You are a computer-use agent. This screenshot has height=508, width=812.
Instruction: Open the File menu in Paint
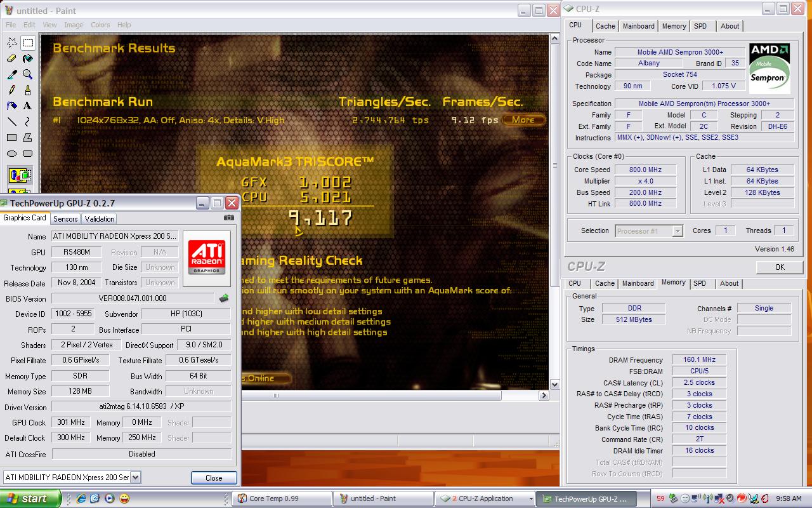(x=11, y=25)
